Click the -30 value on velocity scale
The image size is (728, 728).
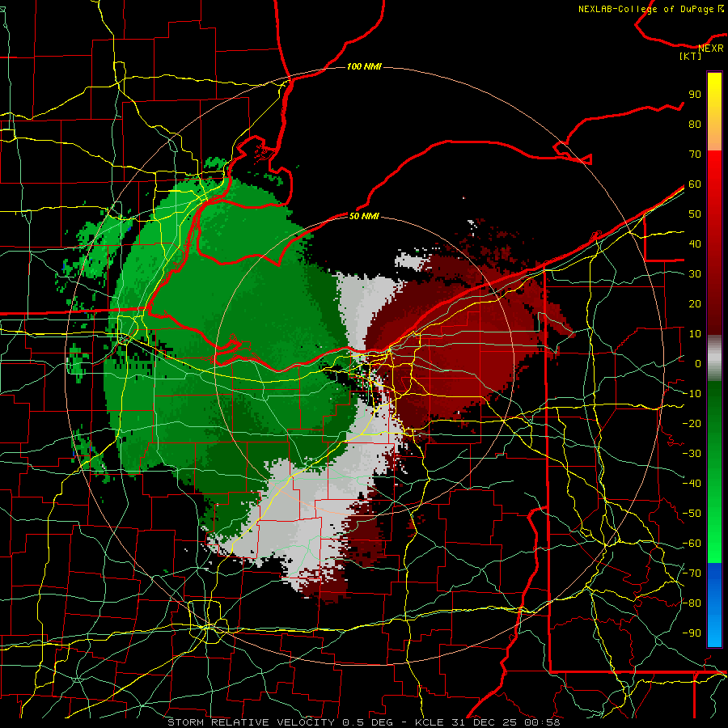[x=692, y=454]
